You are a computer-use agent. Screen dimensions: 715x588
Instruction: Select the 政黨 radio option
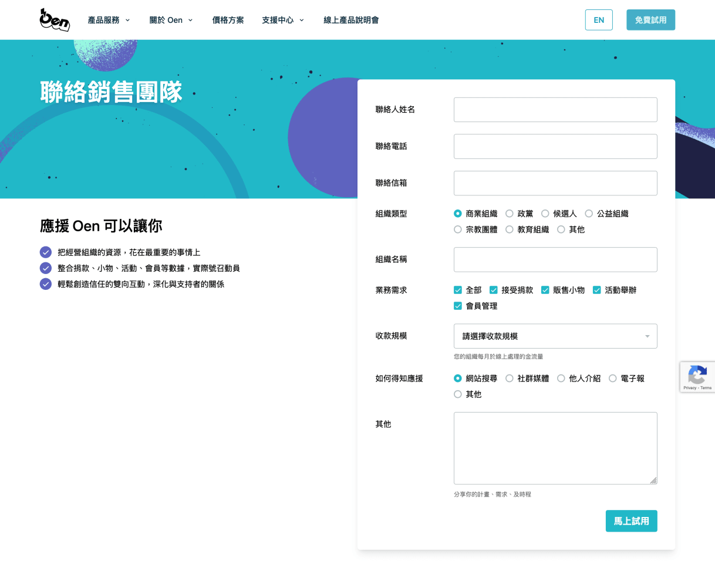(x=510, y=214)
